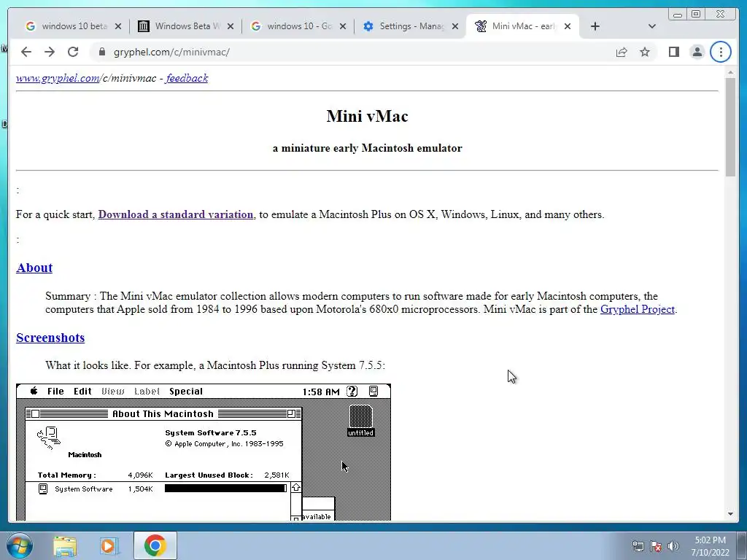Share this page icon in address bar
Image resolution: width=747 pixels, height=560 pixels.
[622, 52]
